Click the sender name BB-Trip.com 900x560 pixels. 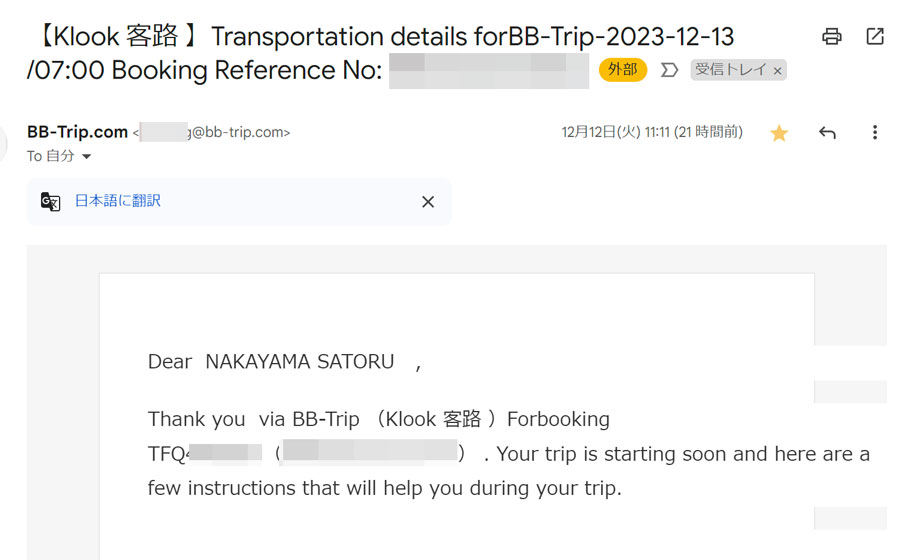point(77,132)
